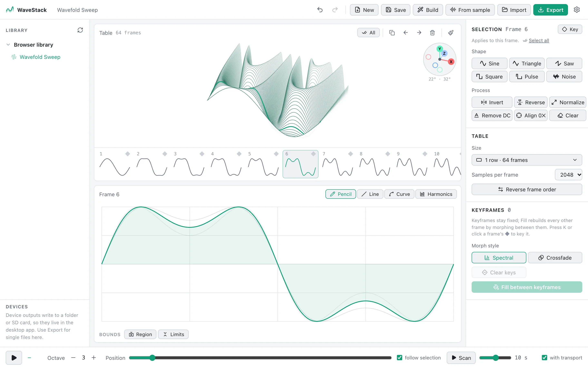Select Spectral morph style
This screenshot has width=588, height=368.
(499, 258)
